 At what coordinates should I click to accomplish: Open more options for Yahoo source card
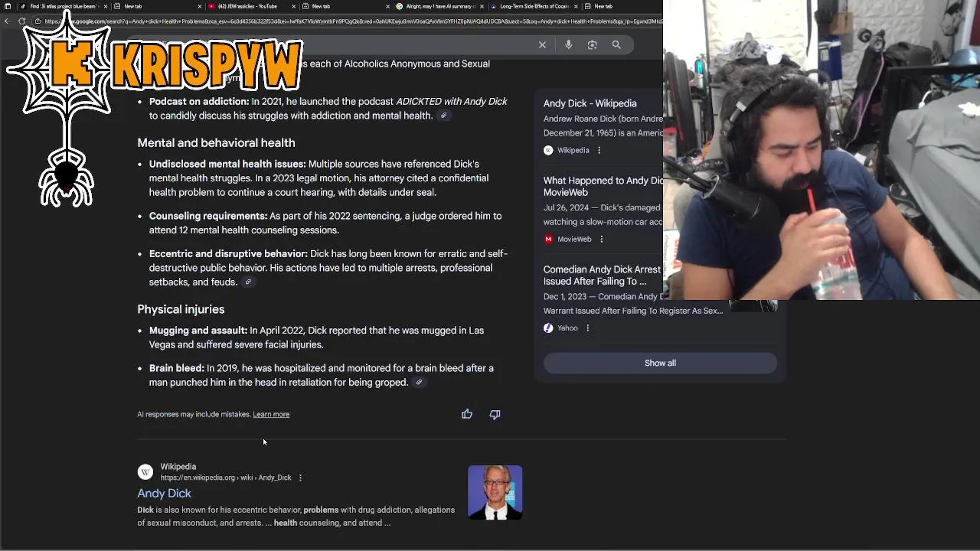[587, 328]
